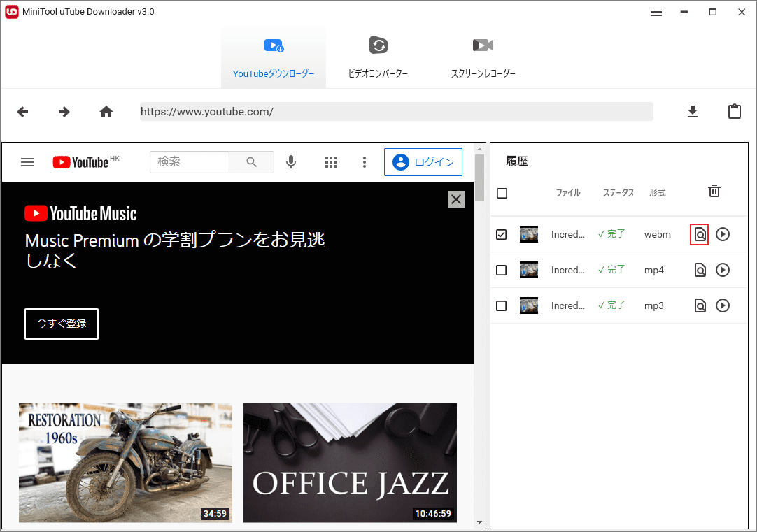Go back with the left arrow

[x=22, y=112]
